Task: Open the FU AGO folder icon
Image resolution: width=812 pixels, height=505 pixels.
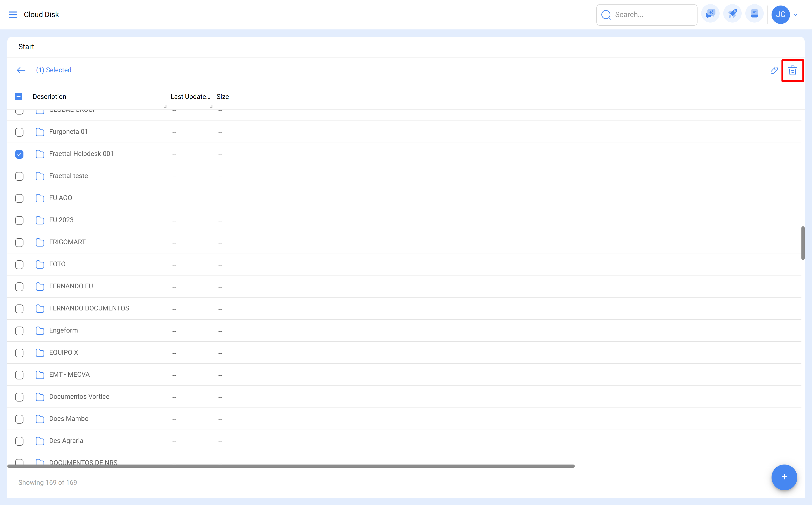Action: pyautogui.click(x=40, y=198)
